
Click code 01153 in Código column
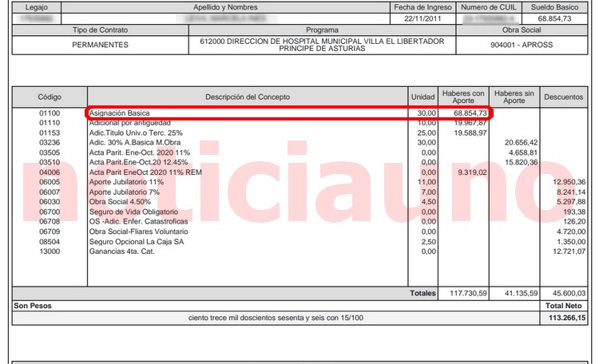point(50,133)
